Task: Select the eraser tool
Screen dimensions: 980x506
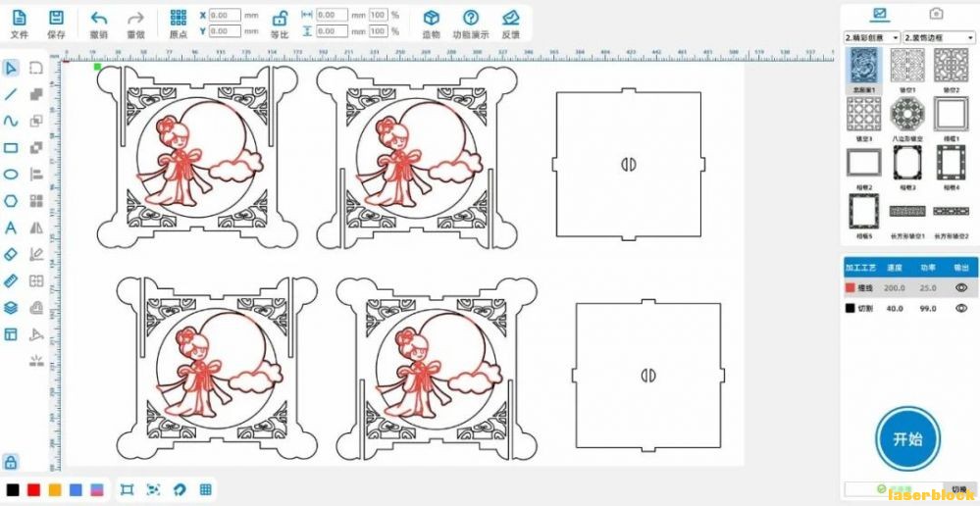Action: click(x=11, y=254)
